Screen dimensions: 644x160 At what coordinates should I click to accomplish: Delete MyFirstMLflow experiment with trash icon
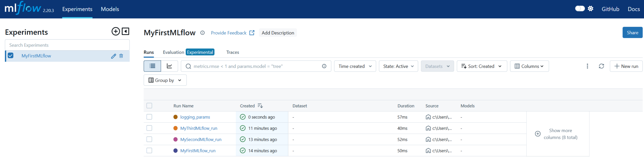point(121,56)
